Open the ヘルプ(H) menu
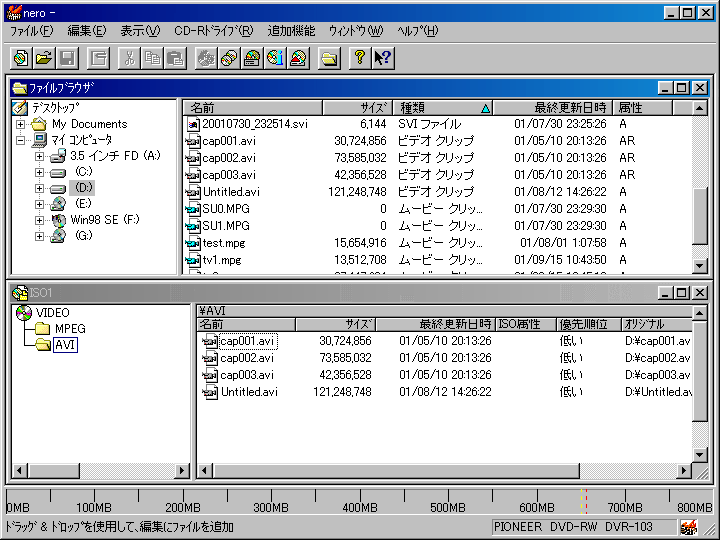720x540 pixels. coord(418,31)
